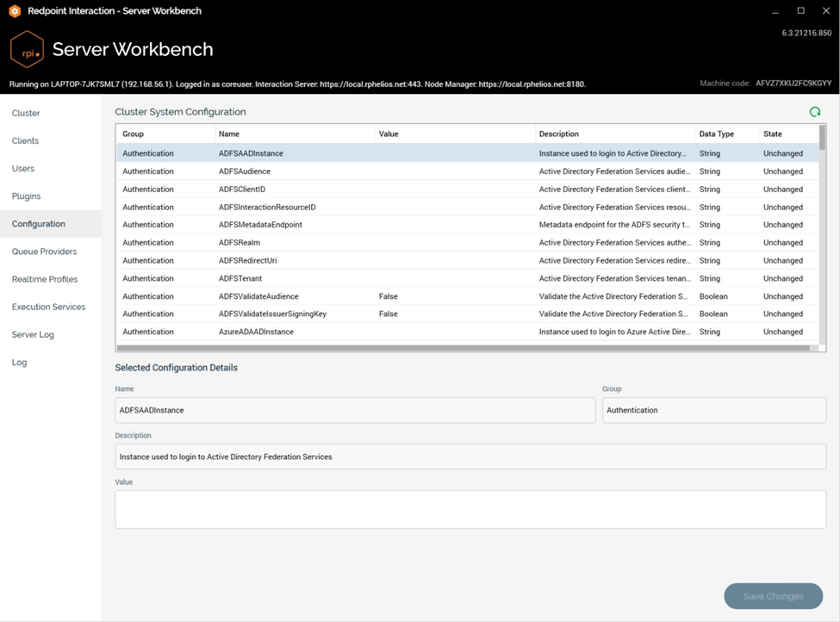View the Server Log
This screenshot has height=622, width=840.
(33, 334)
